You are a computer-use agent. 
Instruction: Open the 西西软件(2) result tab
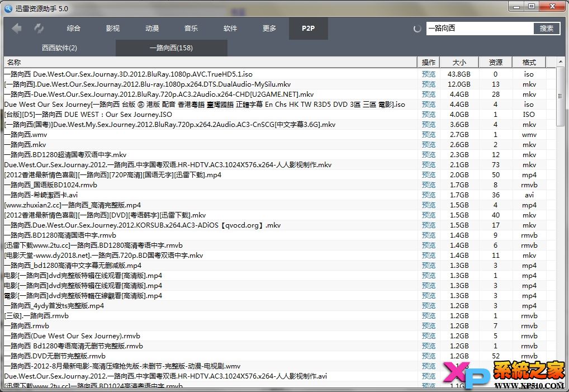click(59, 48)
